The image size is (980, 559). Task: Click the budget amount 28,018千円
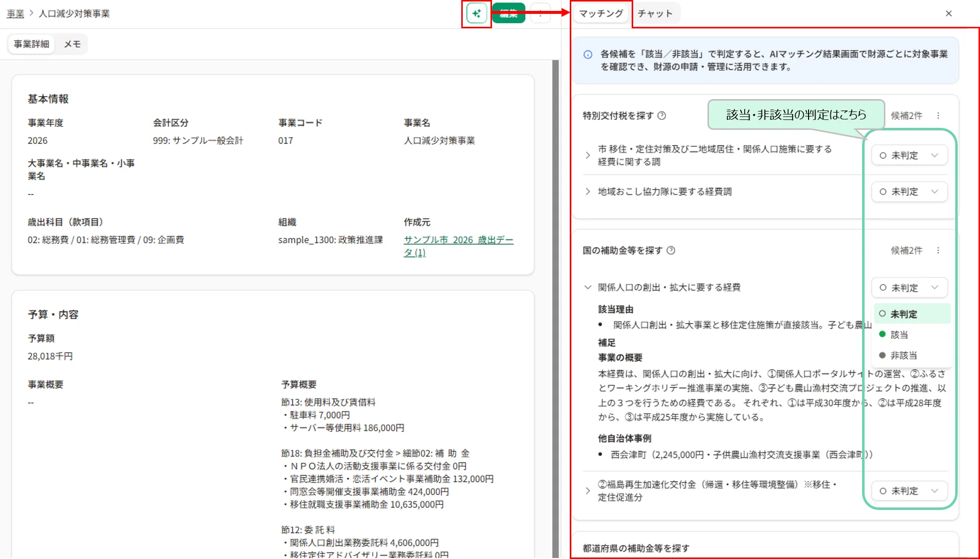point(50,356)
